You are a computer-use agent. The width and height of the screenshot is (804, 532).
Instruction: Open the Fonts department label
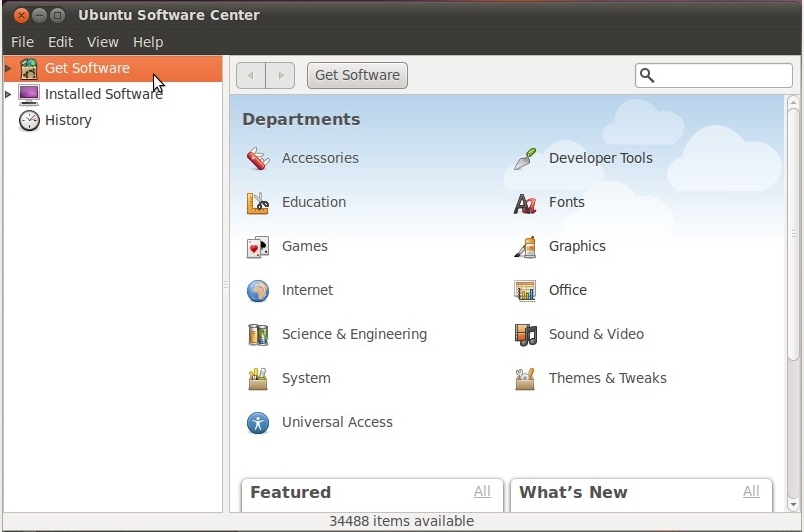tap(567, 202)
